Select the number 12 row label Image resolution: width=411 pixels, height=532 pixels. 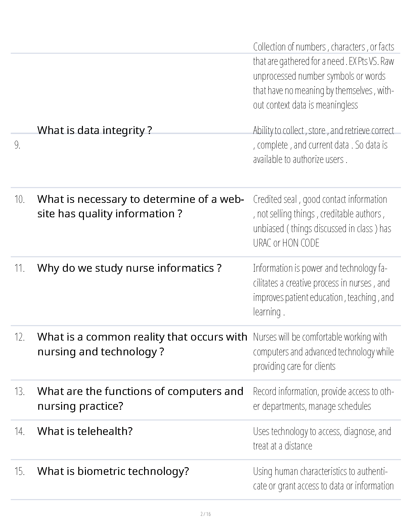19,337
